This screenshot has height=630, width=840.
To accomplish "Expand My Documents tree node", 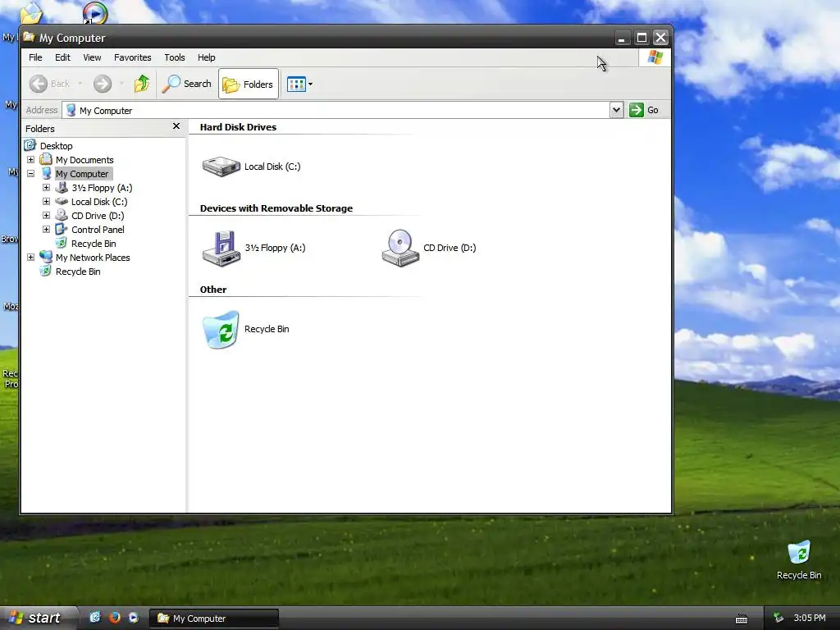I will point(30,160).
